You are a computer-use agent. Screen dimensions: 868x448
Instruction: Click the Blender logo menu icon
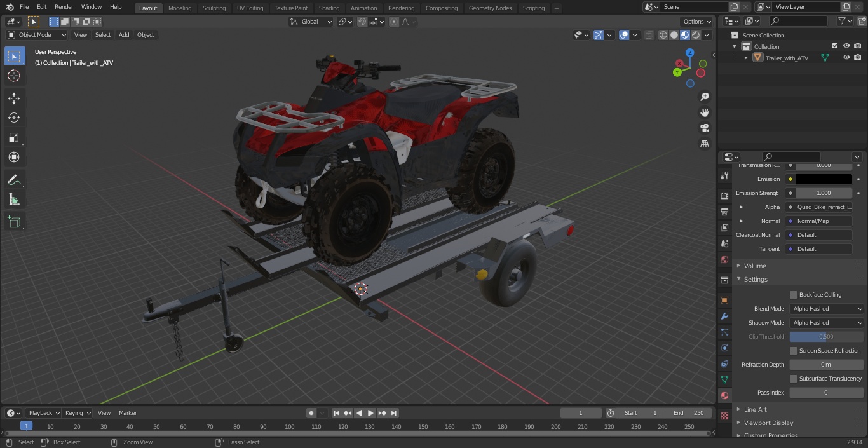10,7
